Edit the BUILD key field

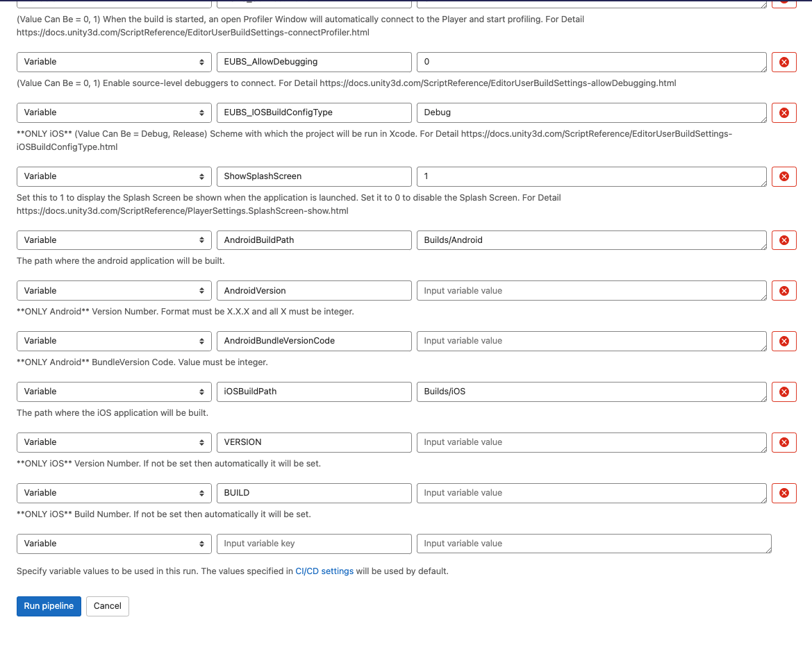point(314,494)
